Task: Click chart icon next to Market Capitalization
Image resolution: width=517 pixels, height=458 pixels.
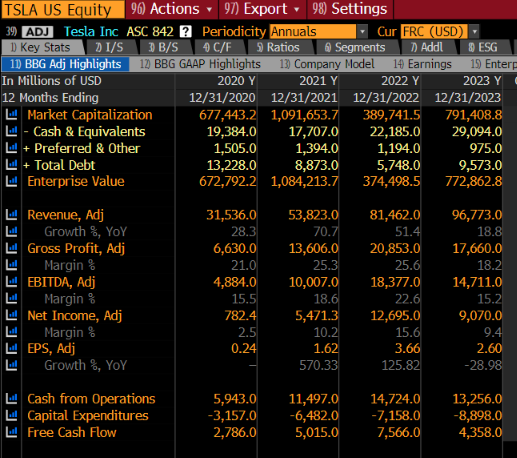Action: (11, 115)
